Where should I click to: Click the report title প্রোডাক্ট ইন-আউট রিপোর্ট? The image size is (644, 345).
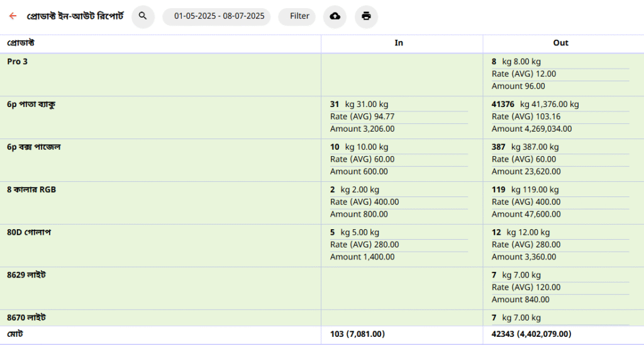75,16
